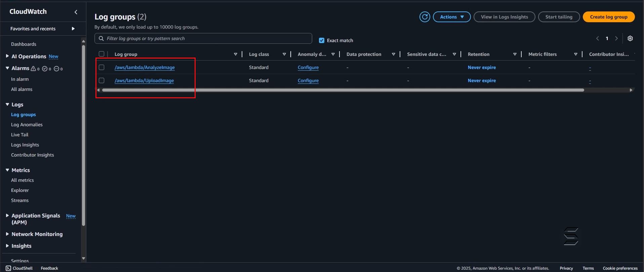Open All metrics in the sidebar

(x=23, y=180)
